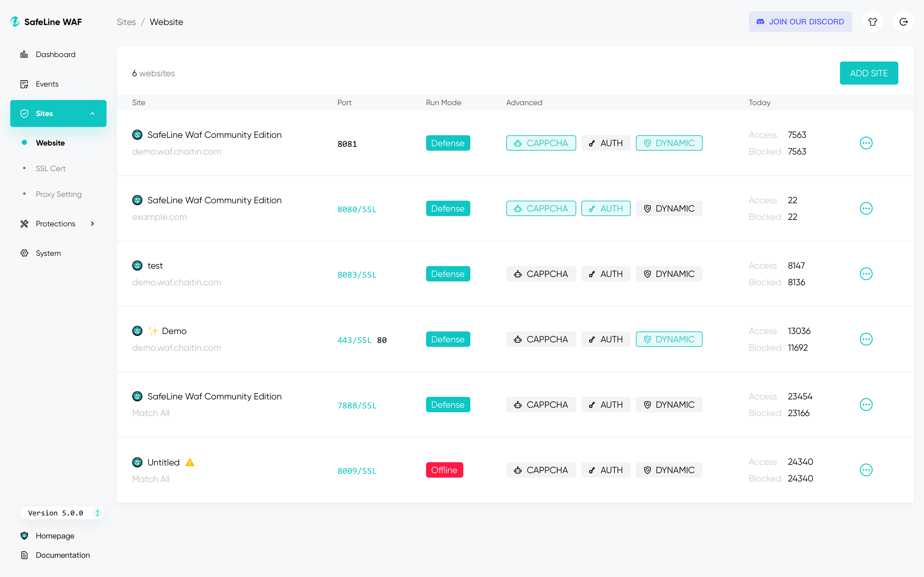
Task: Click the three-dot menu on Untitled site
Action: tap(866, 470)
